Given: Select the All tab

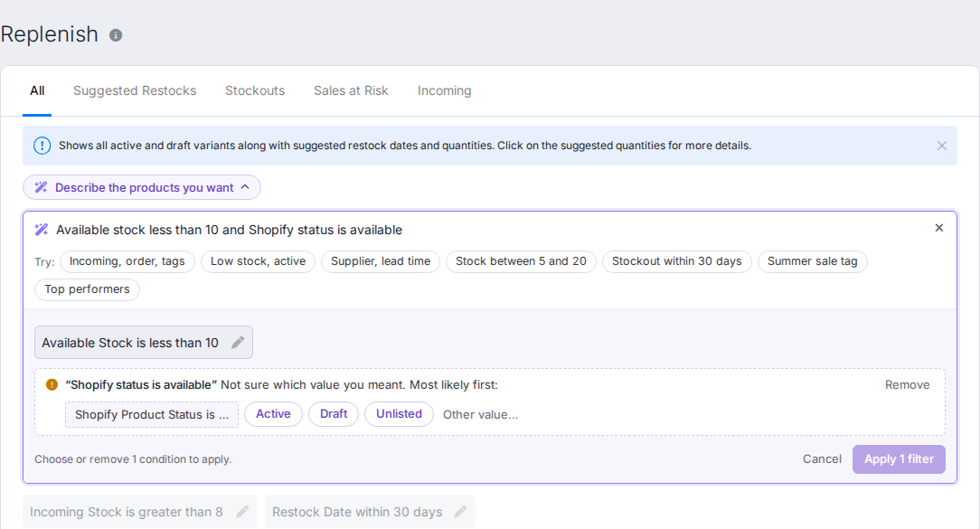Looking at the screenshot, I should click(x=37, y=90).
